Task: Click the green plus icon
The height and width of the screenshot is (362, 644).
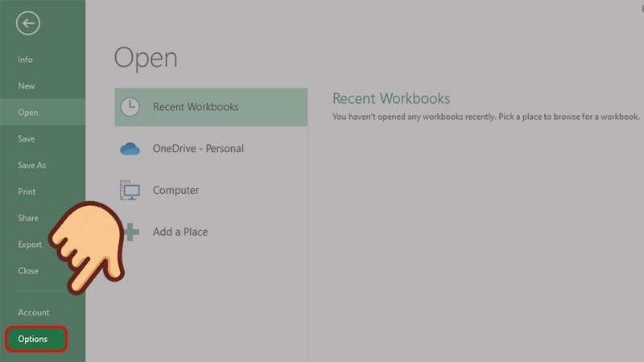Action: click(131, 232)
